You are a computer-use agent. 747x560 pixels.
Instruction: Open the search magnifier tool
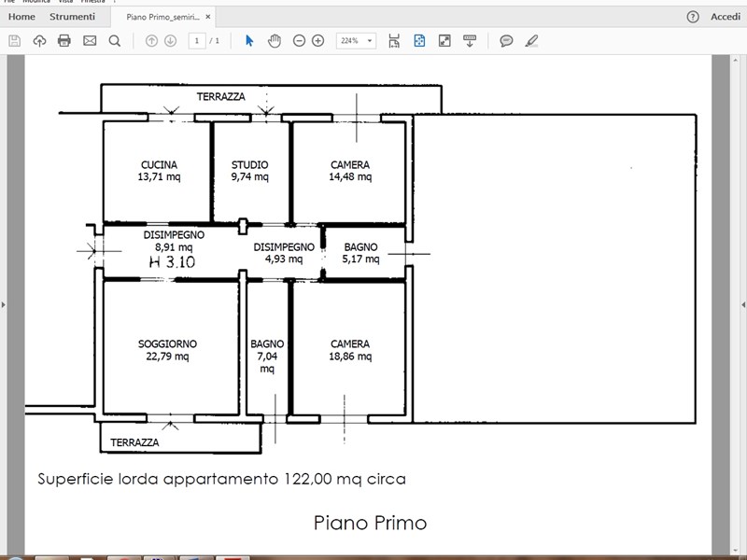[115, 41]
